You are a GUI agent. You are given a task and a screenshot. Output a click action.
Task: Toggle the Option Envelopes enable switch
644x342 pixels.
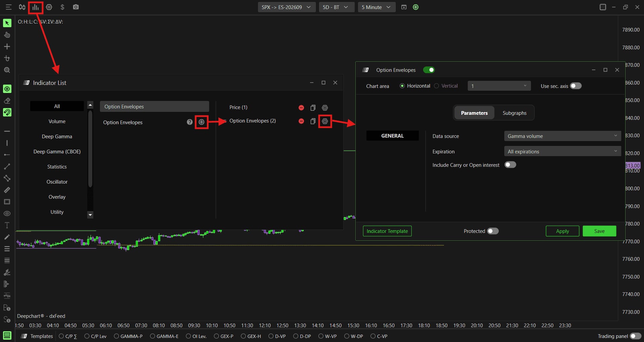pyautogui.click(x=429, y=70)
